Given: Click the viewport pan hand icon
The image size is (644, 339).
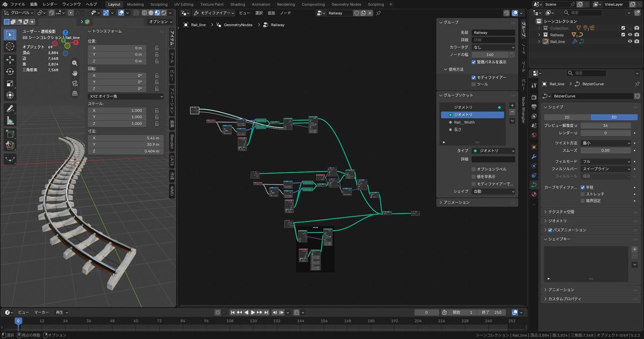Looking at the screenshot, I should (x=75, y=73).
